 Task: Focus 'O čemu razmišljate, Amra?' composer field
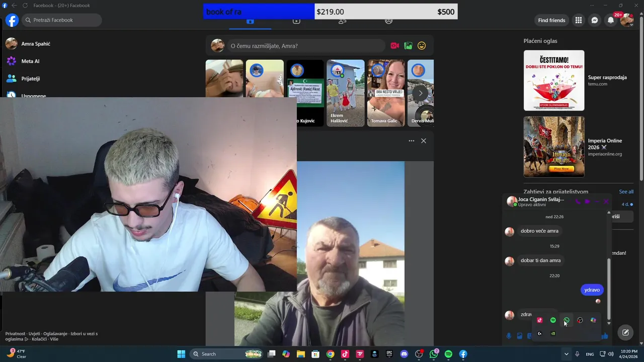[x=306, y=46]
